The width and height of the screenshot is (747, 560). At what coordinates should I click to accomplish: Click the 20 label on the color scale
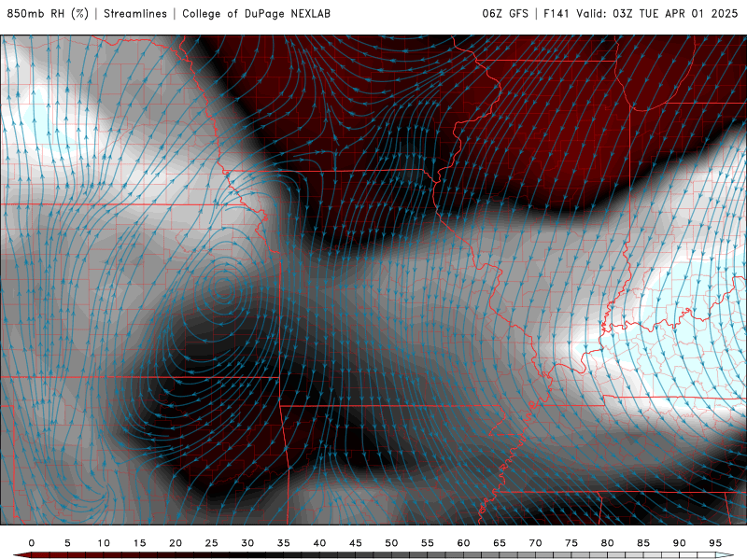[x=176, y=543]
